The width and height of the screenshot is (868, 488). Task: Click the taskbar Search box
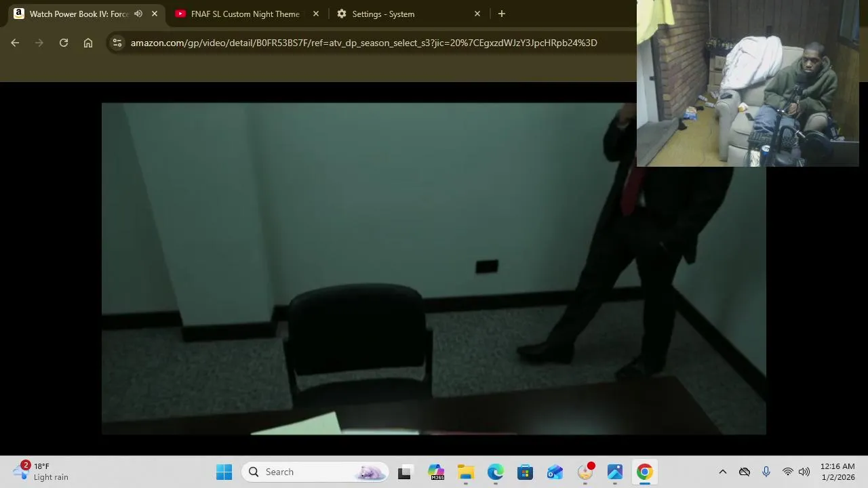(315, 472)
